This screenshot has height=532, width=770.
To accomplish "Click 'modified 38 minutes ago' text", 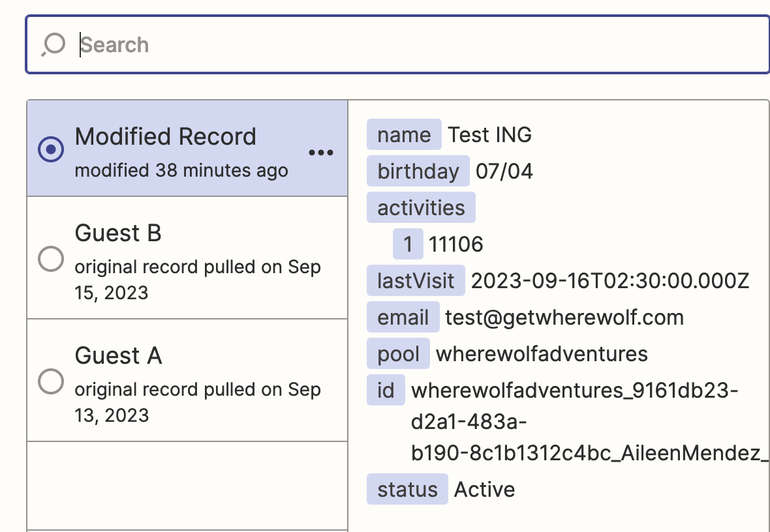I will (181, 170).
